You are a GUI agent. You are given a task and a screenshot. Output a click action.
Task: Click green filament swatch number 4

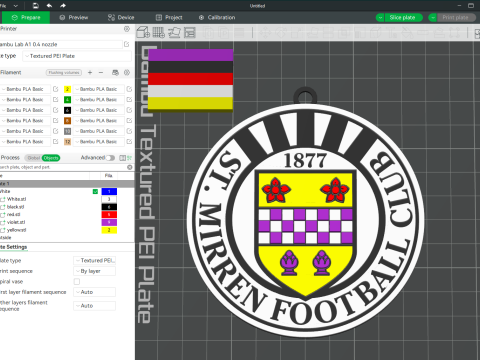point(67,100)
